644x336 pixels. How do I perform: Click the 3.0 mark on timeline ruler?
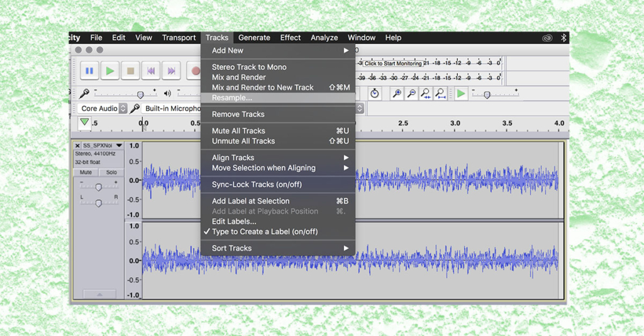[x=455, y=123]
